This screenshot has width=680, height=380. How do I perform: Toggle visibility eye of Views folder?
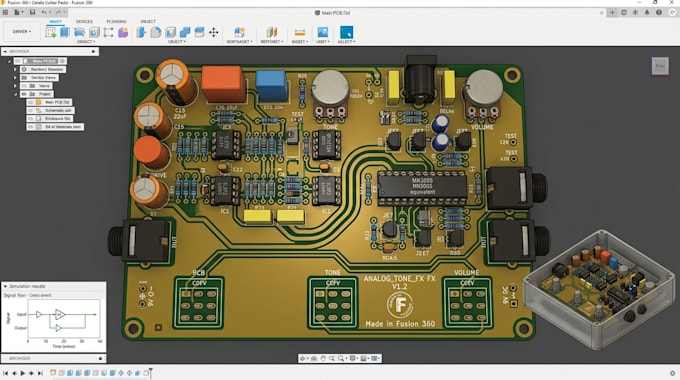24,86
